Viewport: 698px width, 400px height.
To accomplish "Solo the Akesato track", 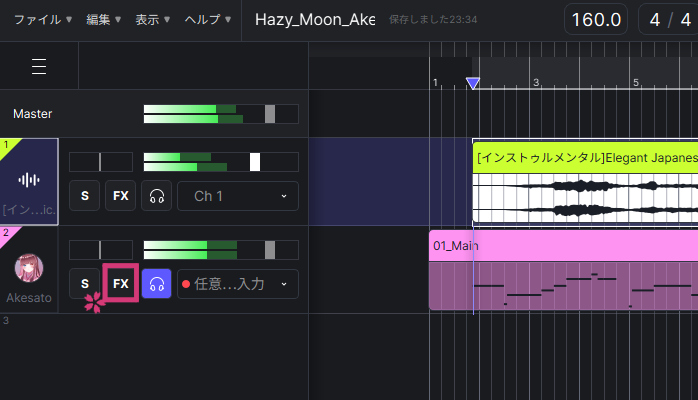I will (84, 284).
